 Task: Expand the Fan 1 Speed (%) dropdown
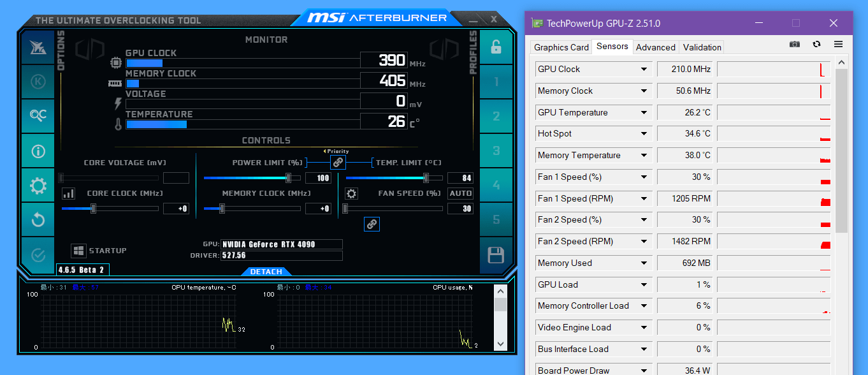pyautogui.click(x=644, y=177)
